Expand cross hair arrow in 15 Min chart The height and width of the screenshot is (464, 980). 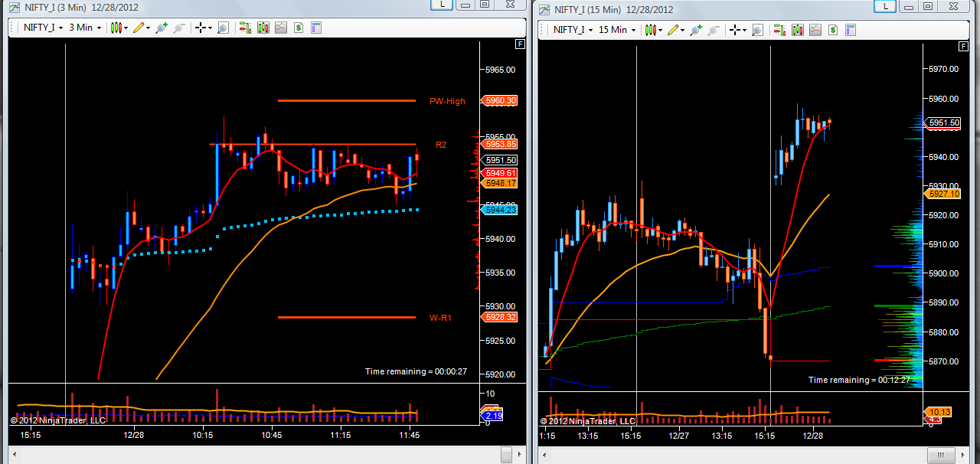pyautogui.click(x=745, y=29)
